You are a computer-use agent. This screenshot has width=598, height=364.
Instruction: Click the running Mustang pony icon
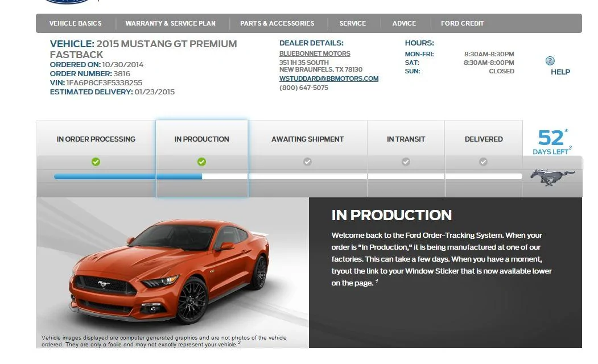pos(552,177)
